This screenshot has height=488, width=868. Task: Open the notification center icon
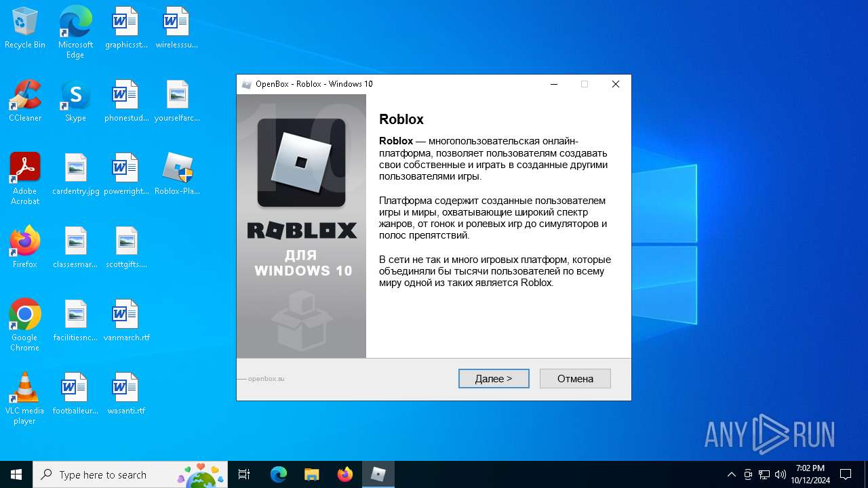coord(846,474)
